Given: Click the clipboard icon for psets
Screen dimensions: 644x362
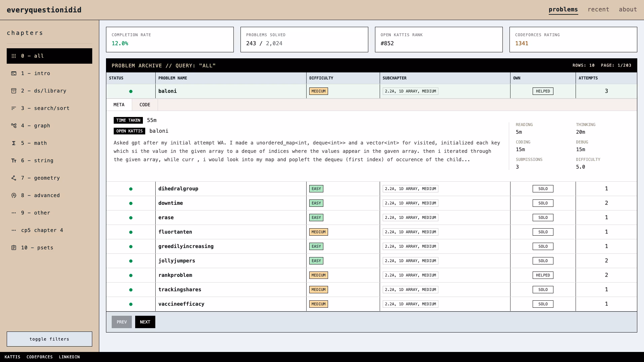Looking at the screenshot, I should [14, 248].
